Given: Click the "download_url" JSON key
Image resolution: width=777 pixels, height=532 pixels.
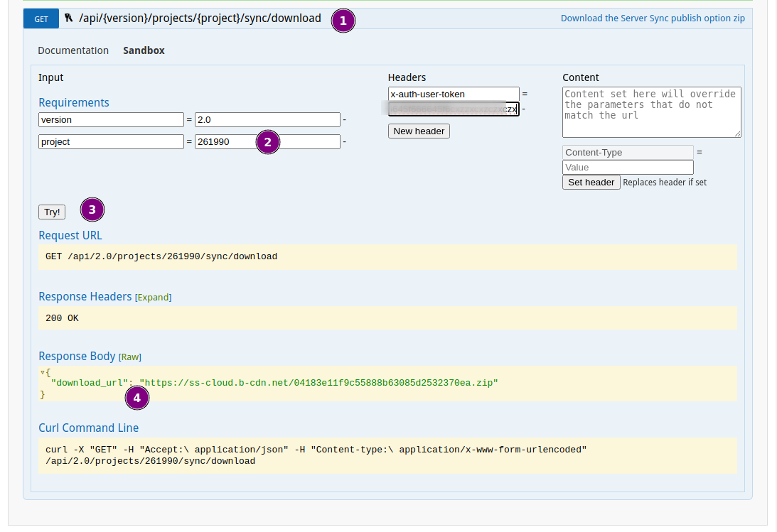Looking at the screenshot, I should coord(90,383).
